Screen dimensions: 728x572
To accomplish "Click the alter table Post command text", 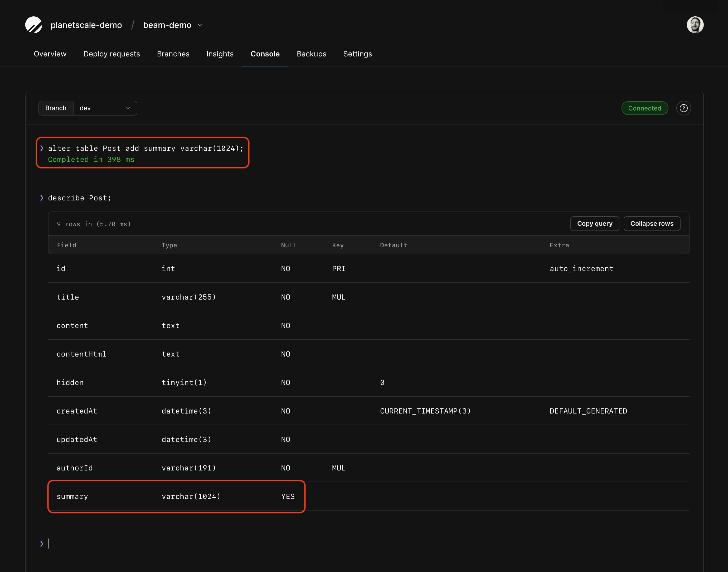I will [145, 148].
